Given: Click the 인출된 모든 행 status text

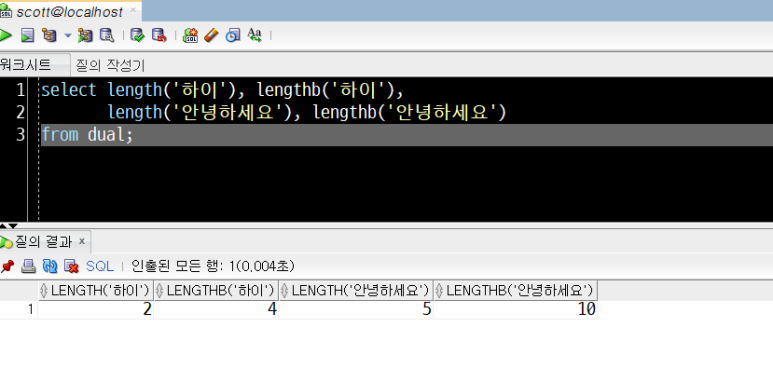Looking at the screenshot, I should (x=212, y=266).
